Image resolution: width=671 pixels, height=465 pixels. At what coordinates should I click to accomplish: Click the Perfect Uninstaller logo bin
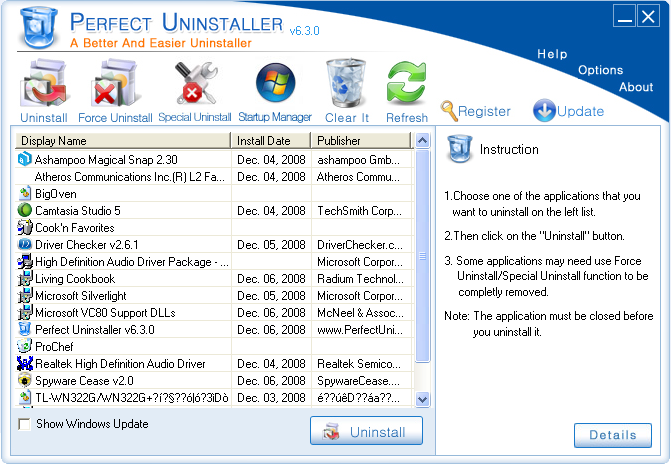pyautogui.click(x=39, y=27)
